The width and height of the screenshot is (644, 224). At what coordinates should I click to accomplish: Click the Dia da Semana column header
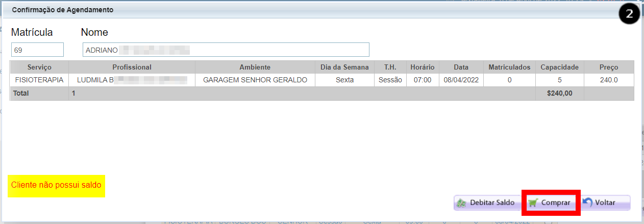(x=344, y=67)
